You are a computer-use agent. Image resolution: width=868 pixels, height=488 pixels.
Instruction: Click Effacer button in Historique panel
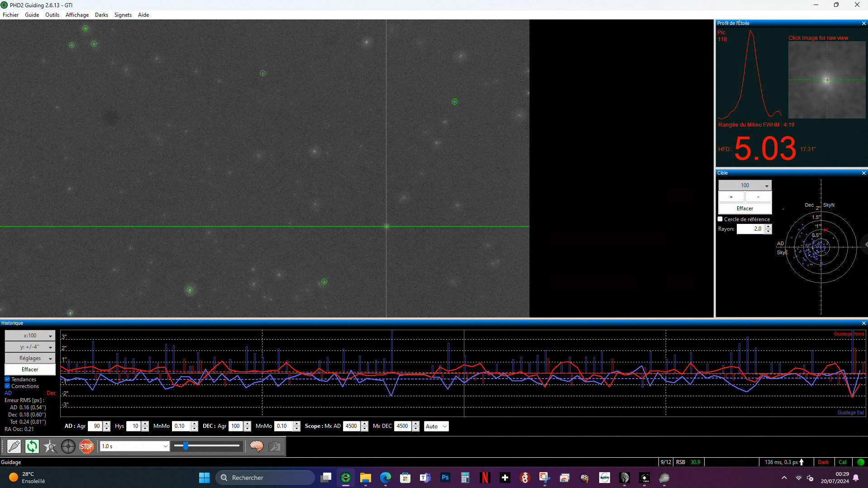(x=30, y=370)
